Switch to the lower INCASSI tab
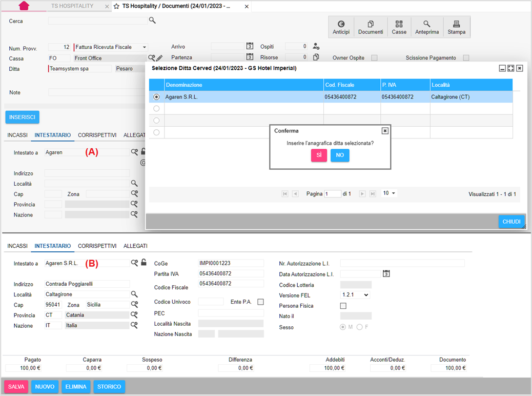Image resolution: width=532 pixels, height=396 pixels. pyautogui.click(x=17, y=246)
